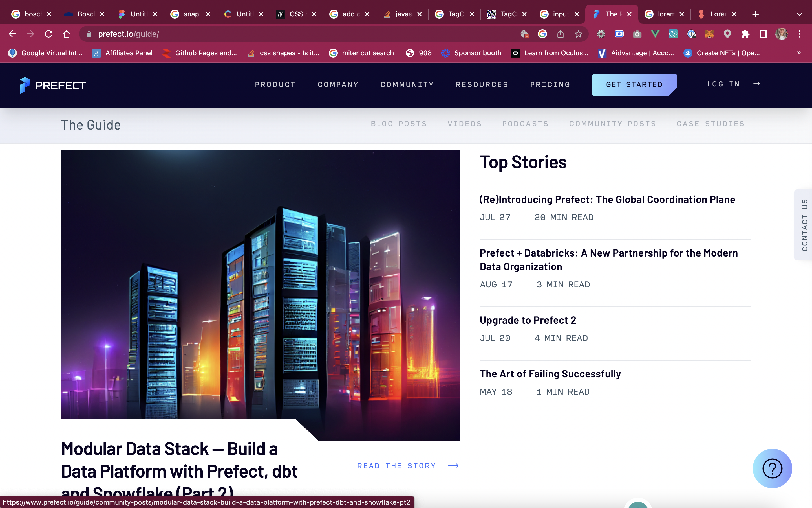Image resolution: width=812 pixels, height=508 pixels.
Task: Click the teal code extension icon
Action: tap(673, 34)
